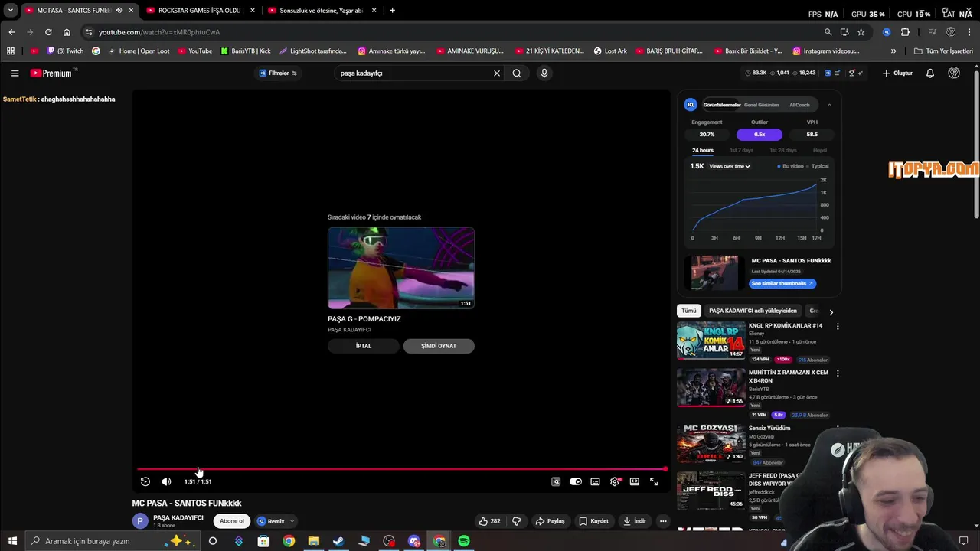Viewport: 980px width, 551px height.
Task: Open player settings gear
Action: pyautogui.click(x=615, y=481)
